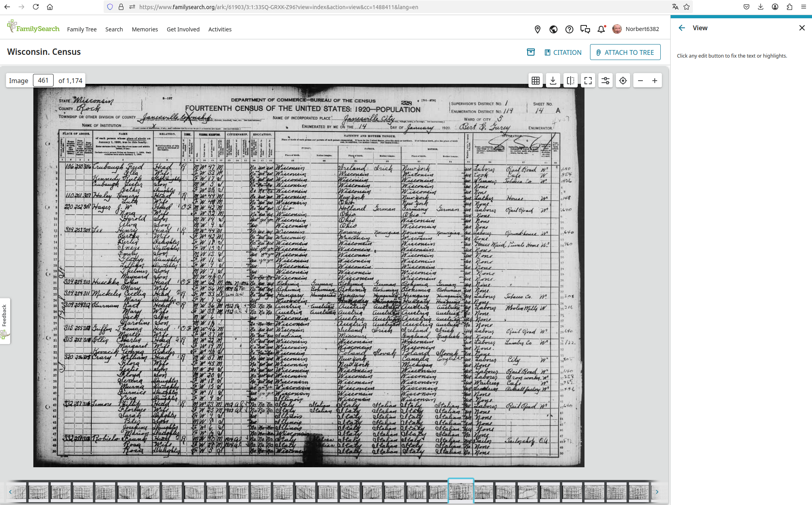Screen dimensions: 812x505
Task: Click ATTACH TO TREE button
Action: (625, 52)
